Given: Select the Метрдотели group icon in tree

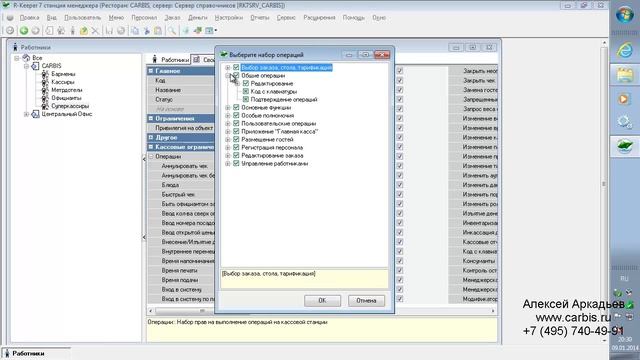Looking at the screenshot, I should pyautogui.click(x=45, y=90).
